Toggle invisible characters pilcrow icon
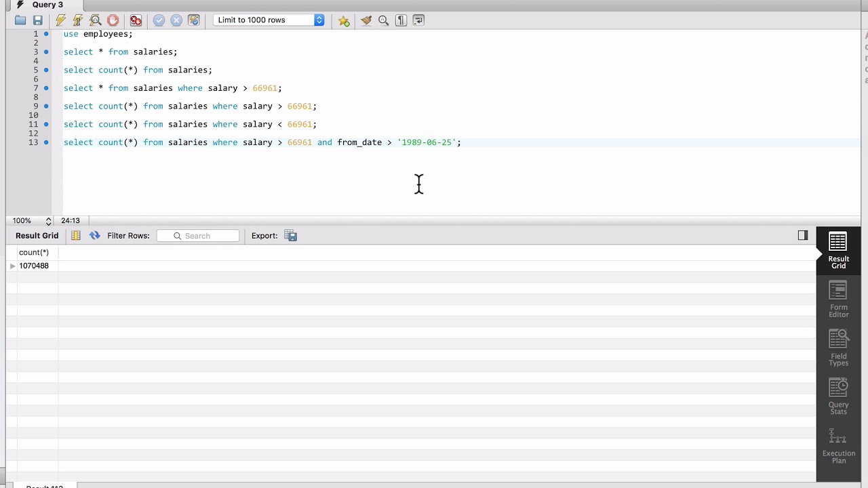 (x=401, y=20)
